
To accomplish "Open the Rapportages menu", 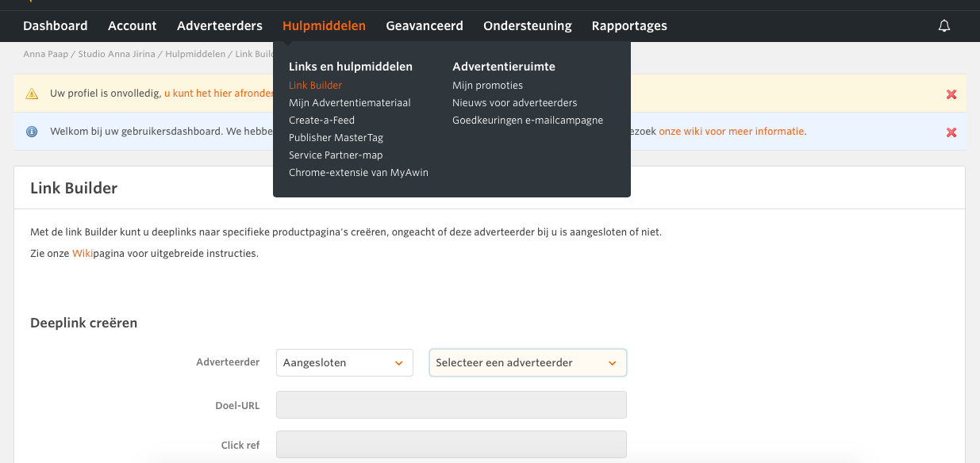I will tap(628, 26).
